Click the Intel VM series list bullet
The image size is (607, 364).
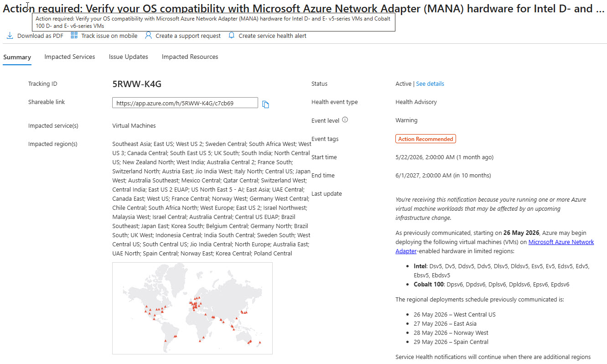(x=502, y=271)
